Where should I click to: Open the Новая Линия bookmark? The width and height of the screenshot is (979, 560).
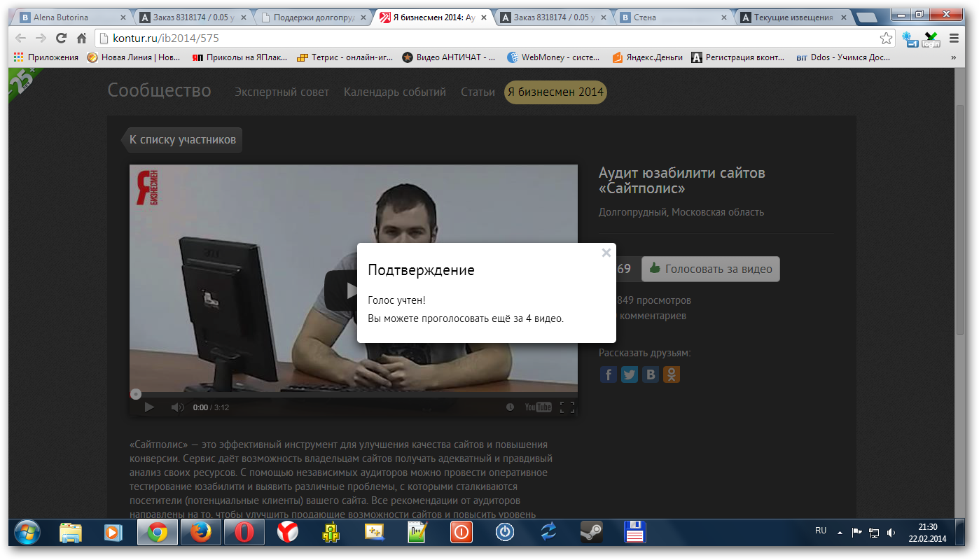click(134, 57)
